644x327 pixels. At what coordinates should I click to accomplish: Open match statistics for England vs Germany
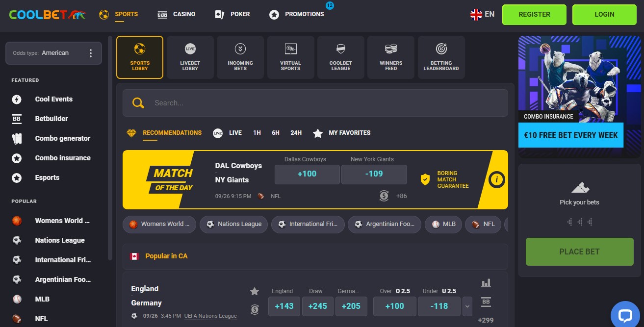coord(486,283)
